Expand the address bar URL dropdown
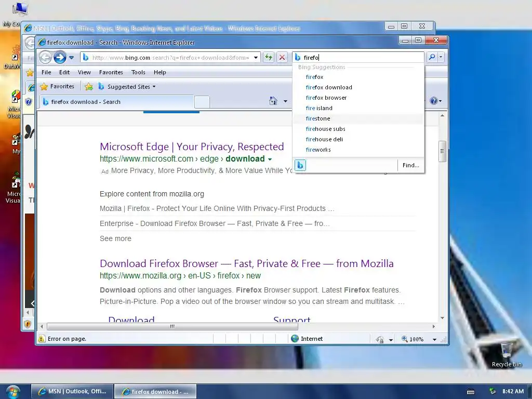This screenshot has width=532, height=399. tap(256, 58)
